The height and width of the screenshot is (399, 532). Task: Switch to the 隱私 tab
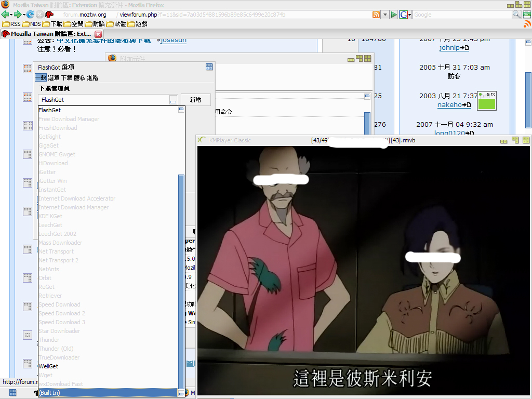pos(79,78)
